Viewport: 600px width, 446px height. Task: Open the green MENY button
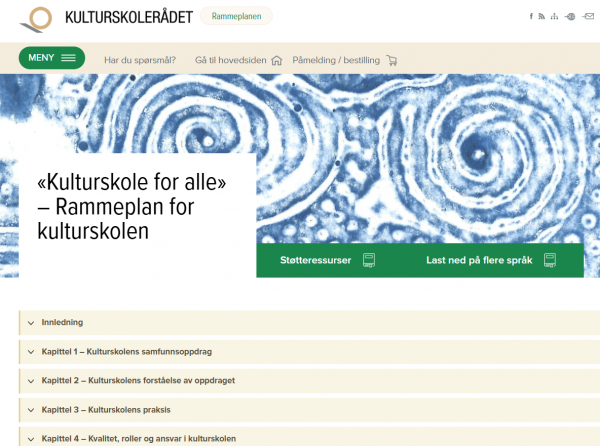(x=52, y=58)
